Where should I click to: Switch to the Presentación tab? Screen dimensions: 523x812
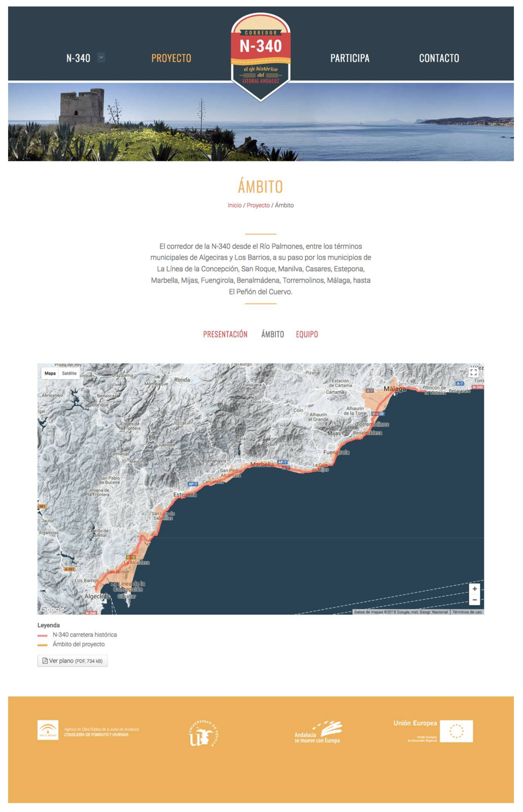coord(225,334)
